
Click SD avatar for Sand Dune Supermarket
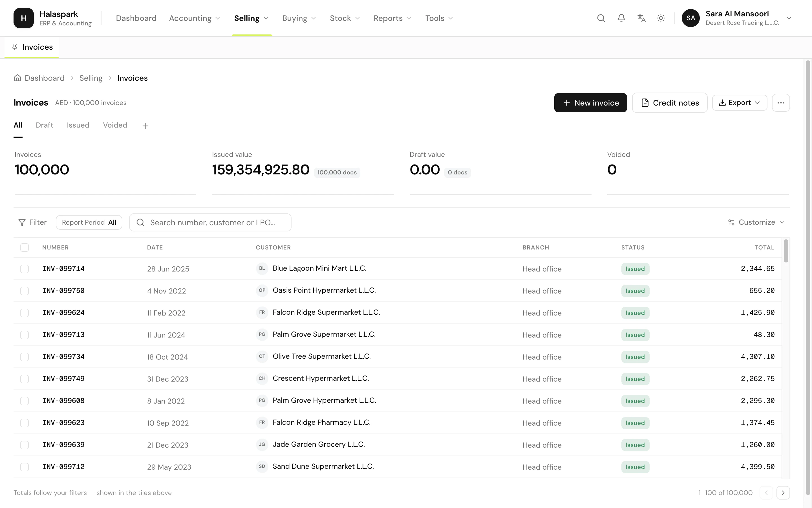point(262,466)
